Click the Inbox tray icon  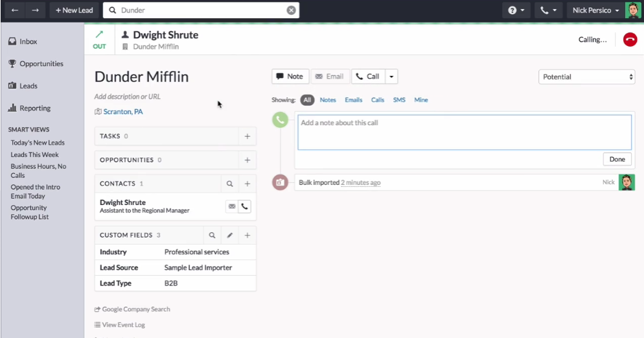tap(12, 42)
